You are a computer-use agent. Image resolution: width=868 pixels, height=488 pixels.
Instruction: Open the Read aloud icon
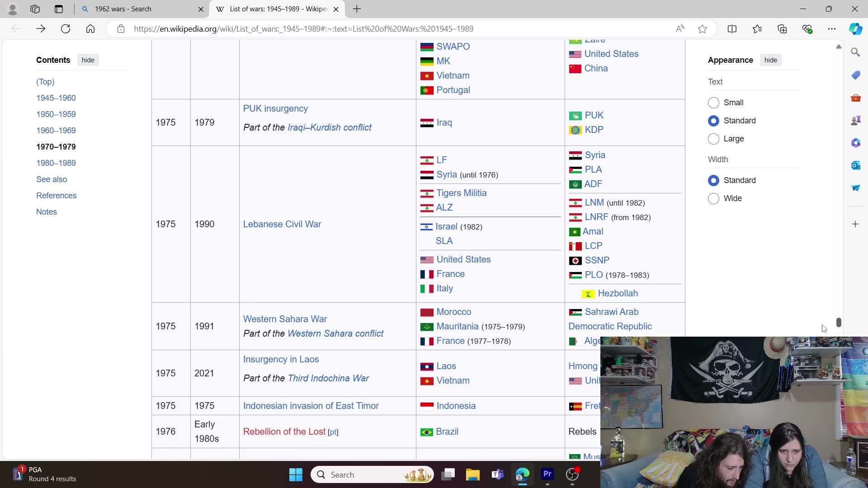pyautogui.click(x=680, y=29)
